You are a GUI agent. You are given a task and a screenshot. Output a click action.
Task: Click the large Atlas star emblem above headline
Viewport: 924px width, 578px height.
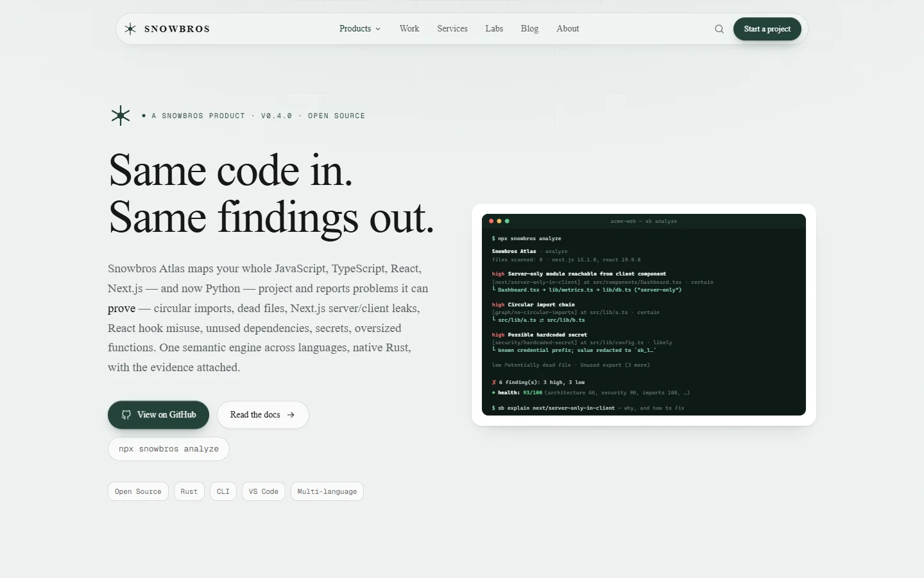121,116
